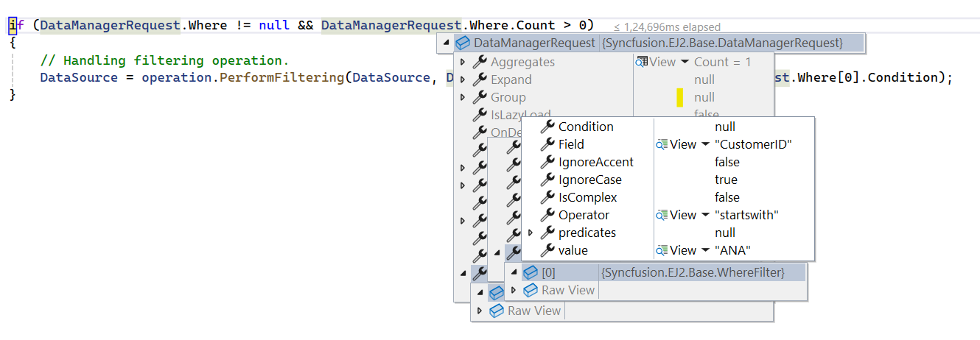Collapse the DataManagerRequest datatip root node
The height and width of the screenshot is (340, 980).
[446, 43]
